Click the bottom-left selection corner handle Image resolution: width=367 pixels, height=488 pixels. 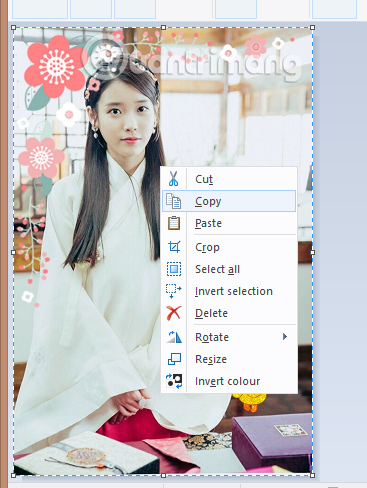(x=13, y=475)
